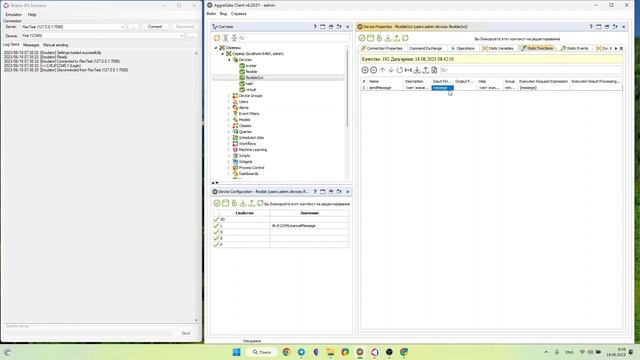Open Manual sending tab in emulator window
Image resolution: width=640 pixels, height=360 pixels.
[56, 45]
